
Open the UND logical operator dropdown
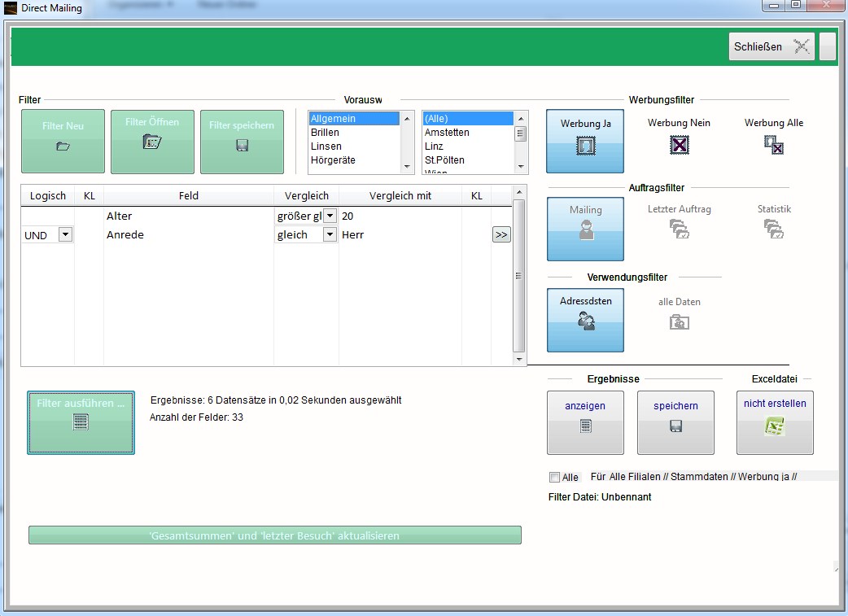click(65, 235)
